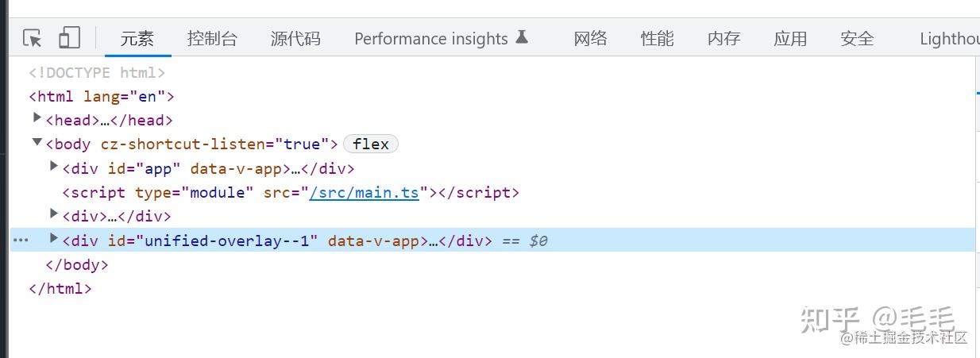Activate the inspect element picker icon
This screenshot has width=980, height=358.
tap(32, 37)
